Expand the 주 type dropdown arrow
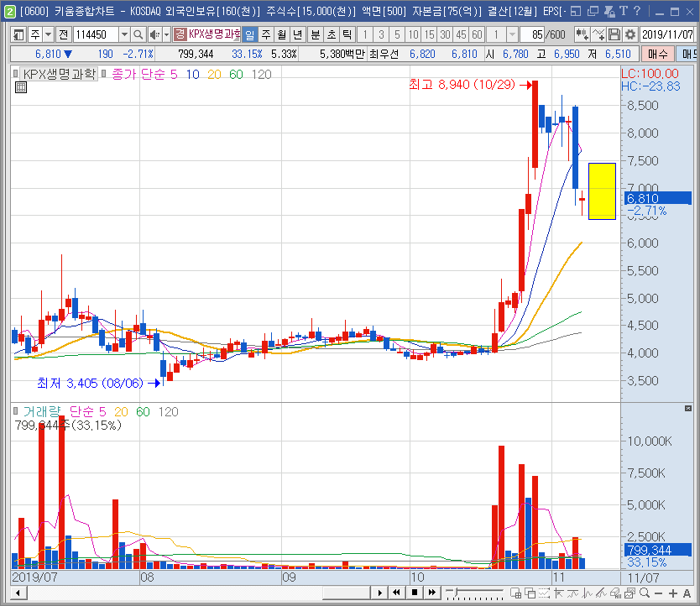700x606 pixels. (49, 34)
